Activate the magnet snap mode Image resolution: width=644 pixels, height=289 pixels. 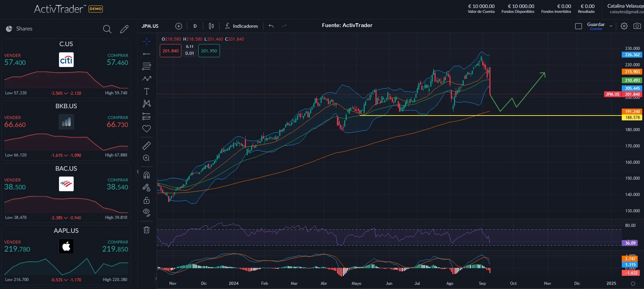(x=147, y=175)
